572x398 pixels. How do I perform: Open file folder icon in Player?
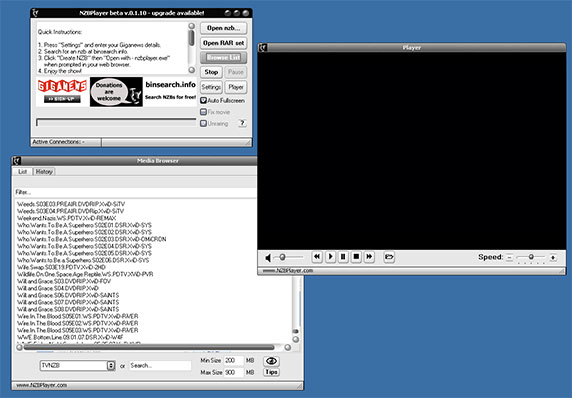click(389, 257)
